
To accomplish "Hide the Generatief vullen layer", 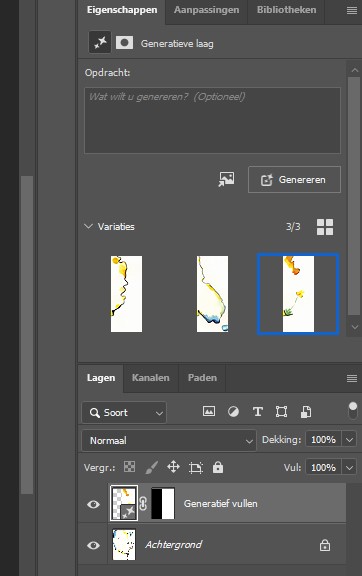I will [x=93, y=504].
